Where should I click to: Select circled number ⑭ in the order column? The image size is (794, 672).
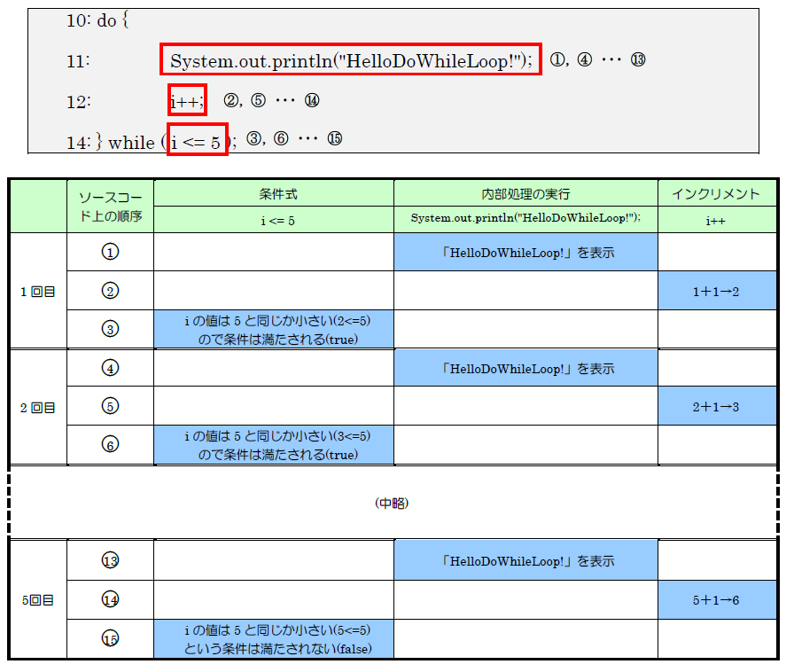pos(110,599)
